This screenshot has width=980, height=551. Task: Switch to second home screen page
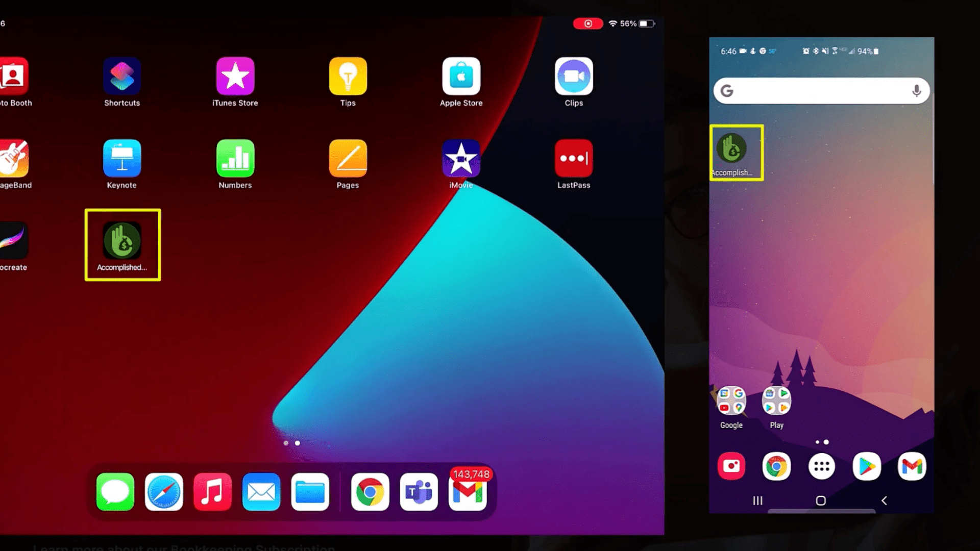[297, 443]
